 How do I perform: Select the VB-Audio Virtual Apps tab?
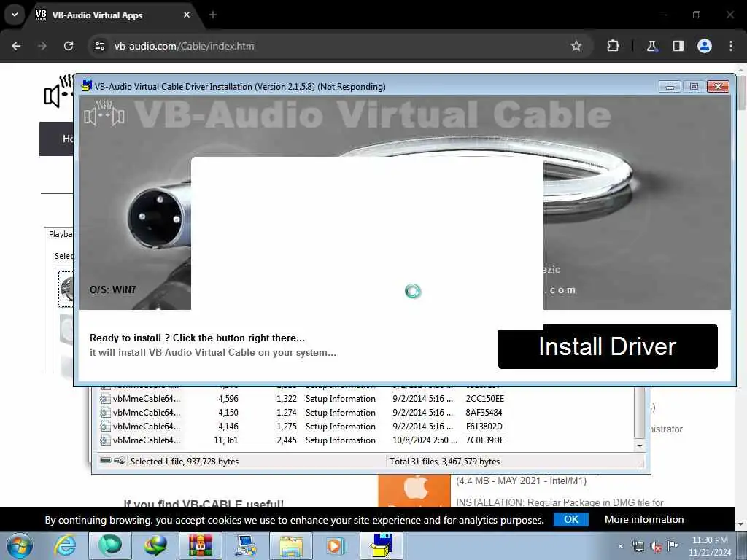(x=113, y=15)
